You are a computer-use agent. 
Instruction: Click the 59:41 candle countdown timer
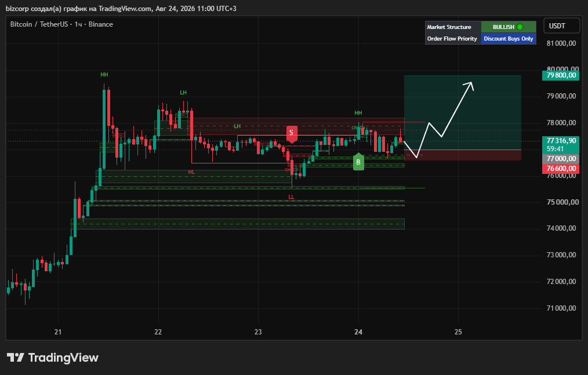pos(555,149)
